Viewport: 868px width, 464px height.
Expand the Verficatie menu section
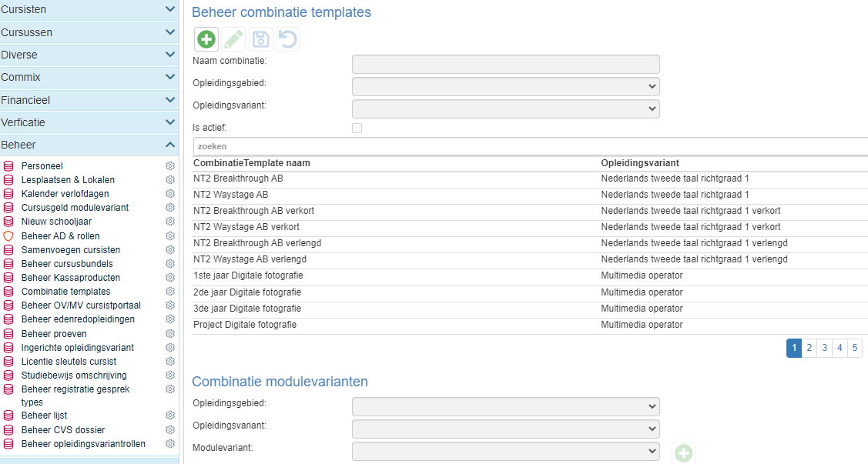89,122
